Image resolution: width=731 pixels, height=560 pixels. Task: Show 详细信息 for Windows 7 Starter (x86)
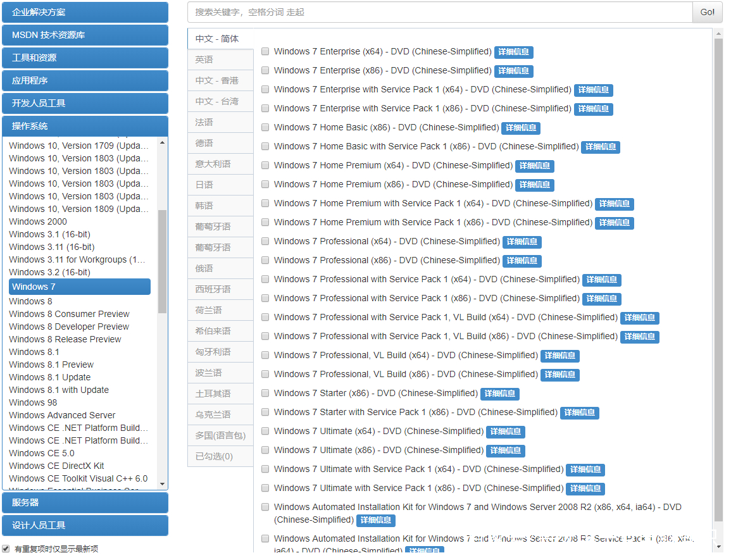(x=500, y=394)
